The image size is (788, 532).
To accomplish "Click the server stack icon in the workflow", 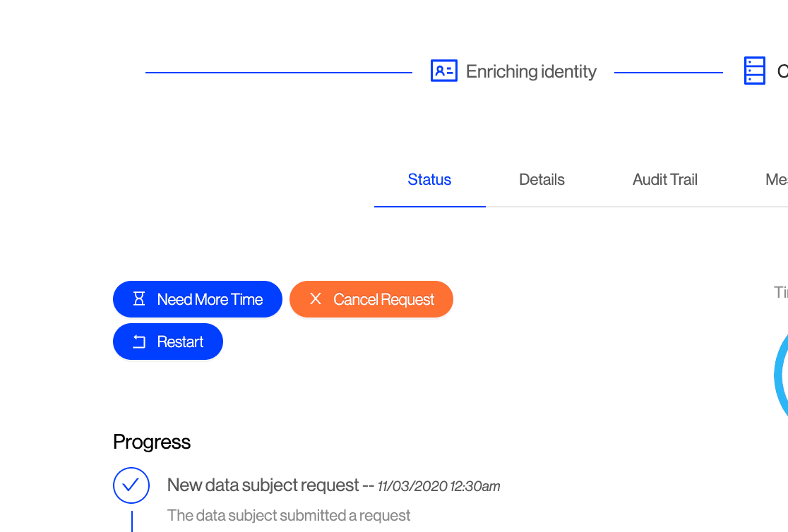I will coord(754,71).
